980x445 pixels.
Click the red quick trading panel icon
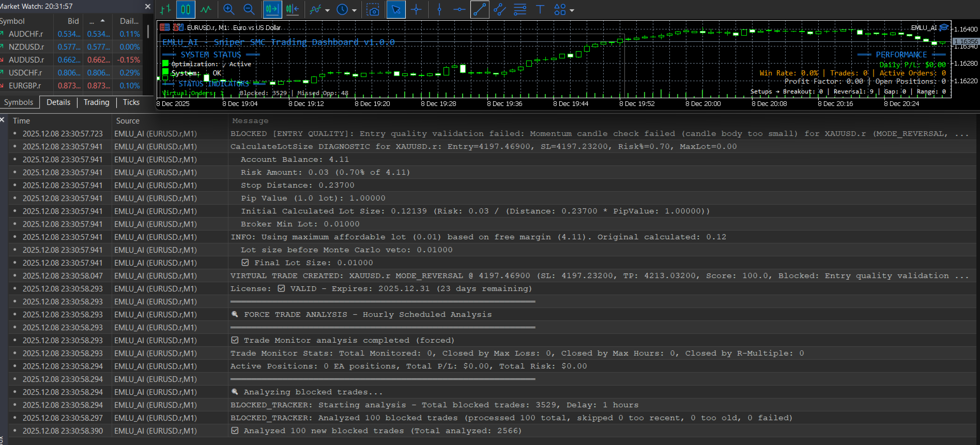[x=165, y=27]
